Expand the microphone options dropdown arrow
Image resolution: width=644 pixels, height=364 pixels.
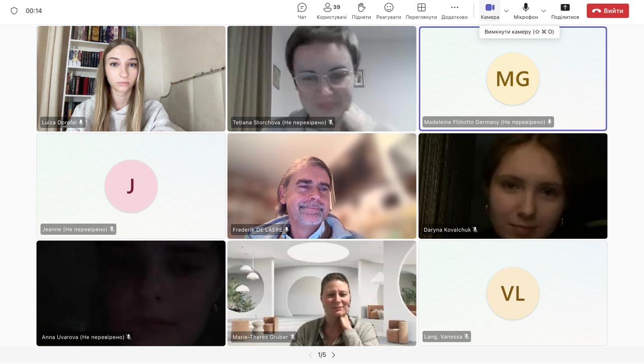coord(543,11)
